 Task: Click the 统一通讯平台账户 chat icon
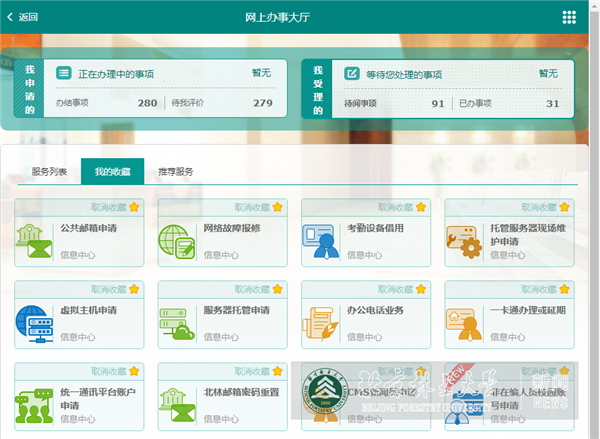coord(34,404)
